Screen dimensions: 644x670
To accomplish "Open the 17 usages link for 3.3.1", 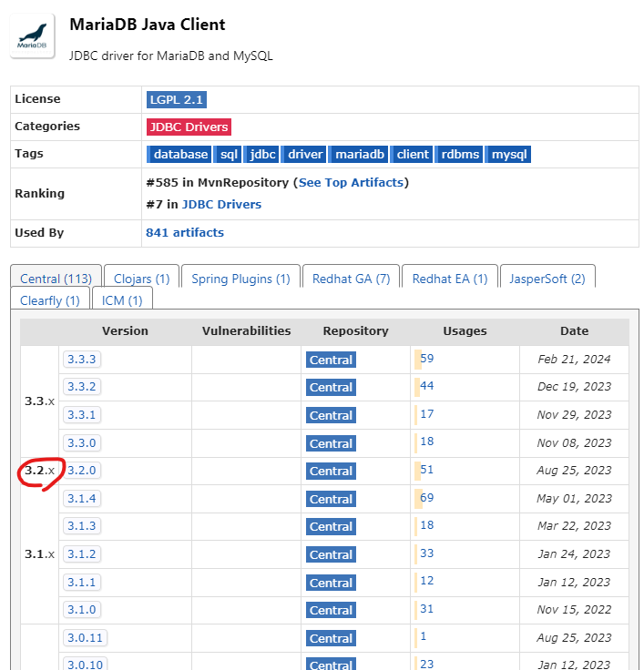I will click(427, 413).
